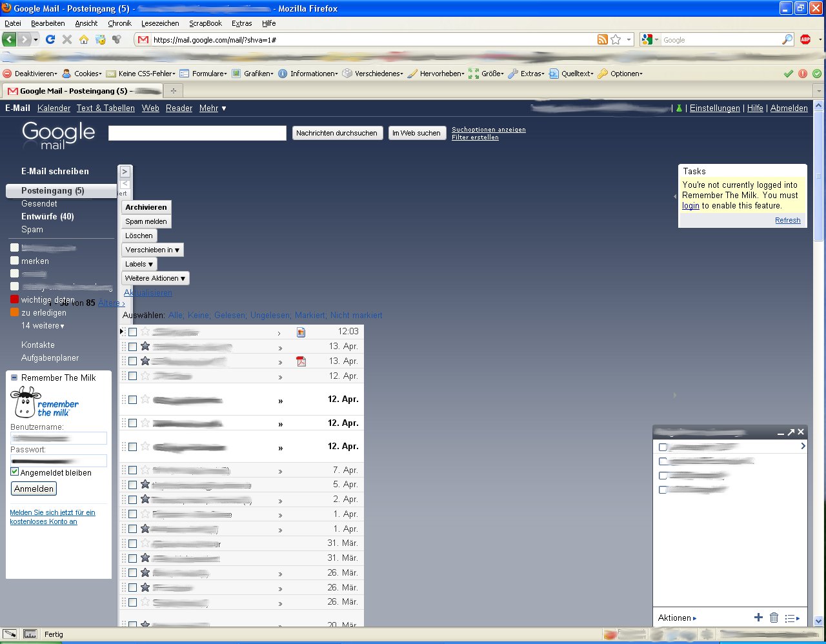Open the Lesezeichen menu

[160, 23]
